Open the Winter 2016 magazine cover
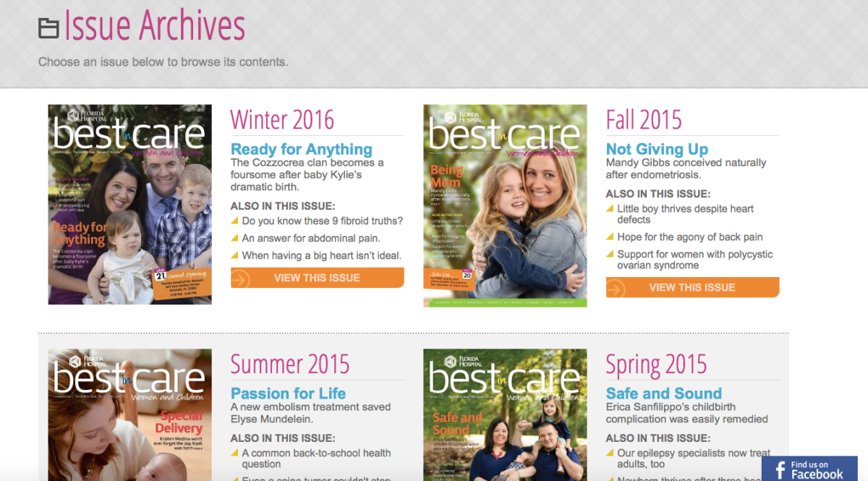 [130, 205]
